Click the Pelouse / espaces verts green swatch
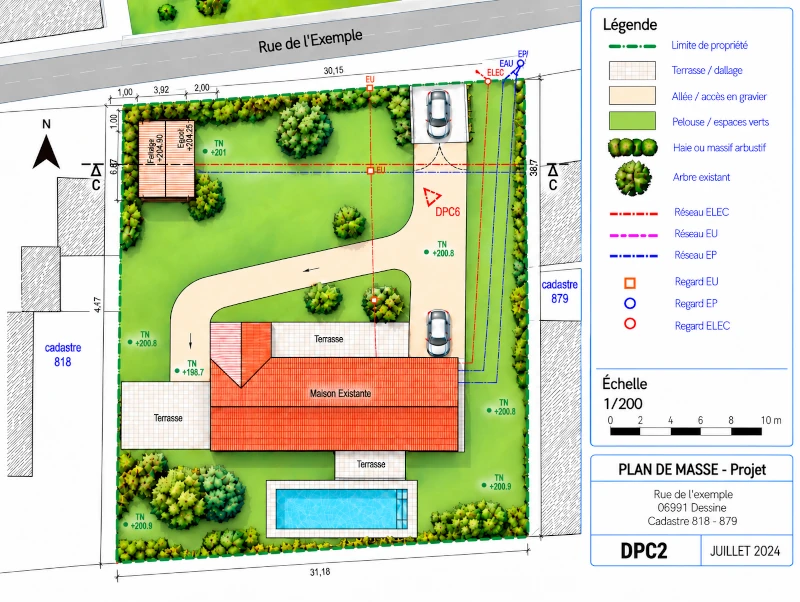 (632, 121)
